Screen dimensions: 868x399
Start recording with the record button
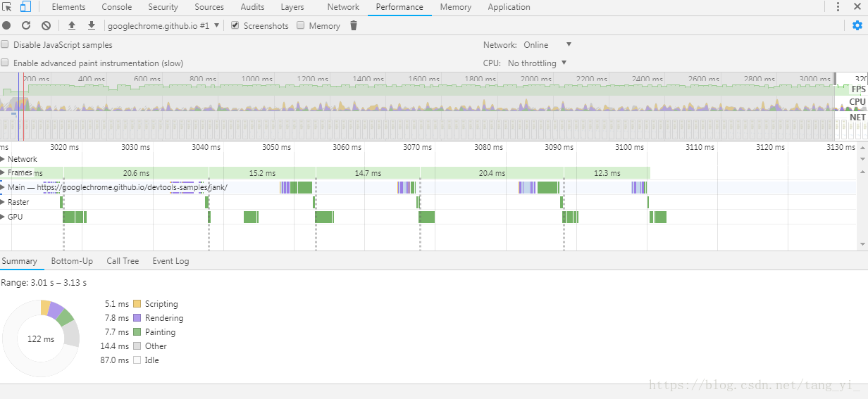[x=6, y=25]
